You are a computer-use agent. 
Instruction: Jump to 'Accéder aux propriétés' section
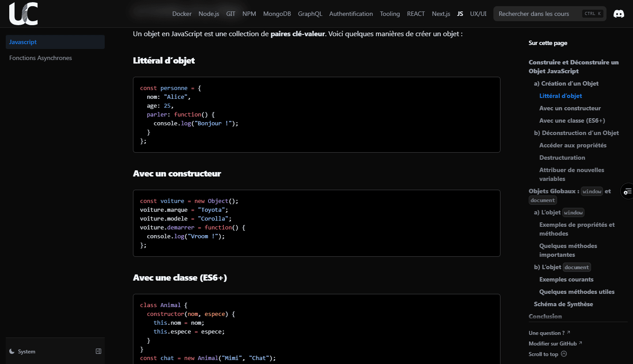573,145
